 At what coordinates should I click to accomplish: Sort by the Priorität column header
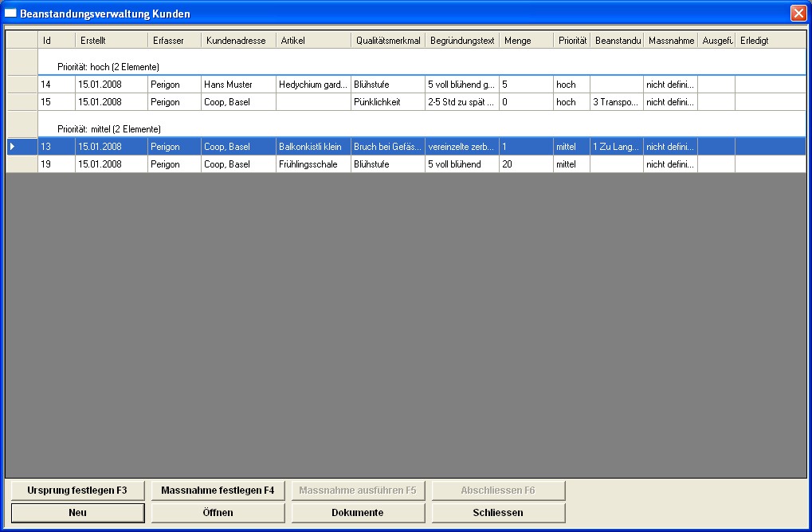click(571, 41)
